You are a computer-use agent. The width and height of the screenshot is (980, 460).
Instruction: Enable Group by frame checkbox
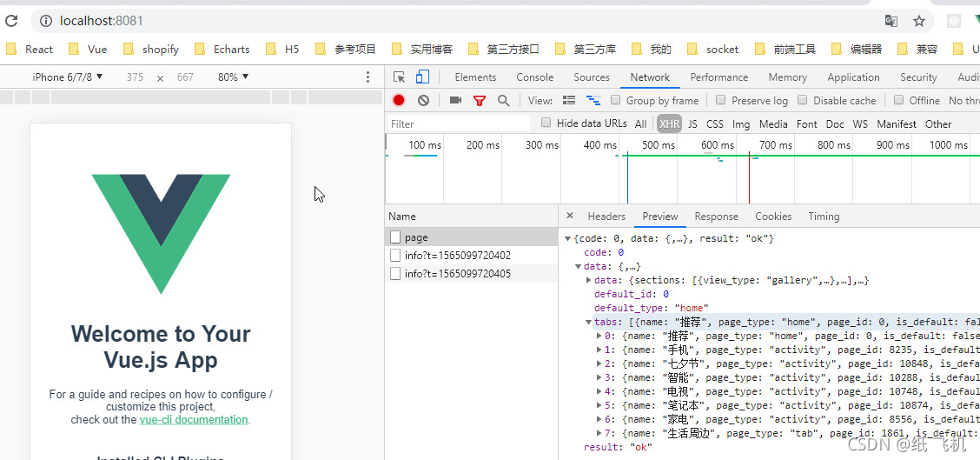[616, 100]
